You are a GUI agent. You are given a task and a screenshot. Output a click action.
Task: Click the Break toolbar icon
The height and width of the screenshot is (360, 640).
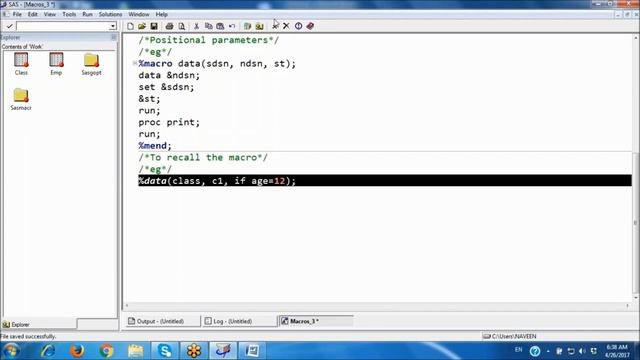[298, 26]
